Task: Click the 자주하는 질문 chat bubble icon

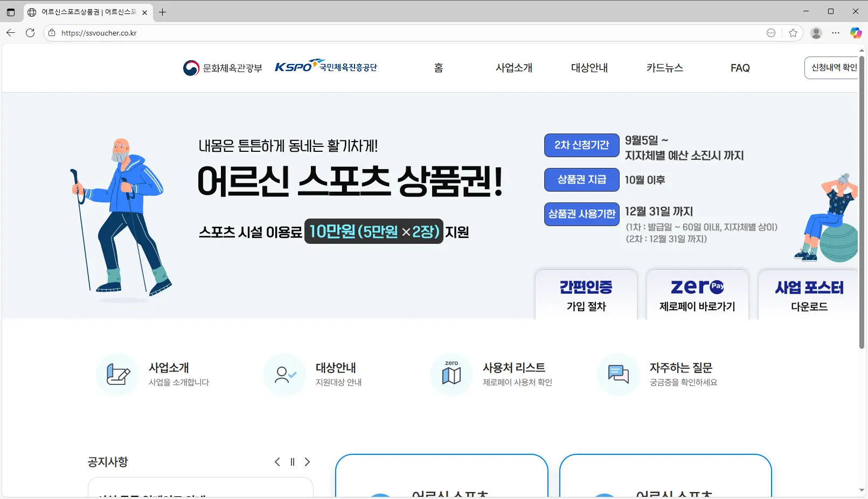Action: click(x=618, y=375)
